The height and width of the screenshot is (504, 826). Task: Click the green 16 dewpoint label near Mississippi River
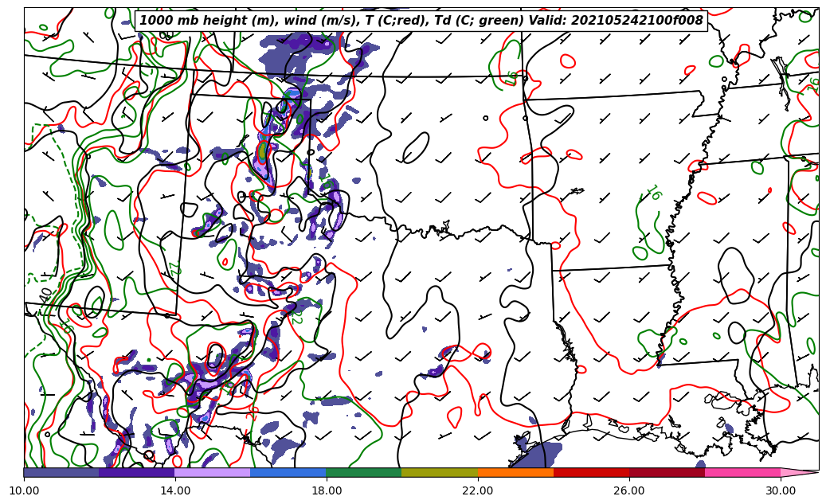click(x=653, y=193)
